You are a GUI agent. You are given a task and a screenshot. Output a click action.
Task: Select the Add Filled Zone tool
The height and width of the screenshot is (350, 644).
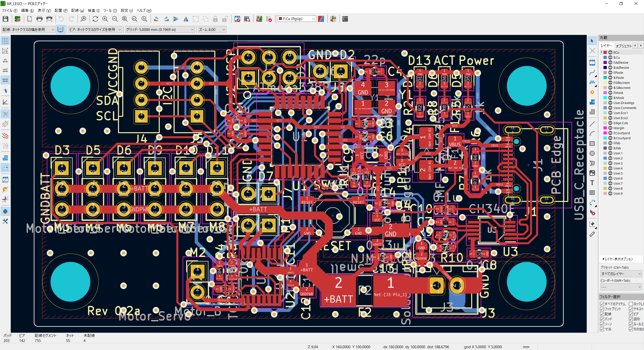tap(592, 102)
